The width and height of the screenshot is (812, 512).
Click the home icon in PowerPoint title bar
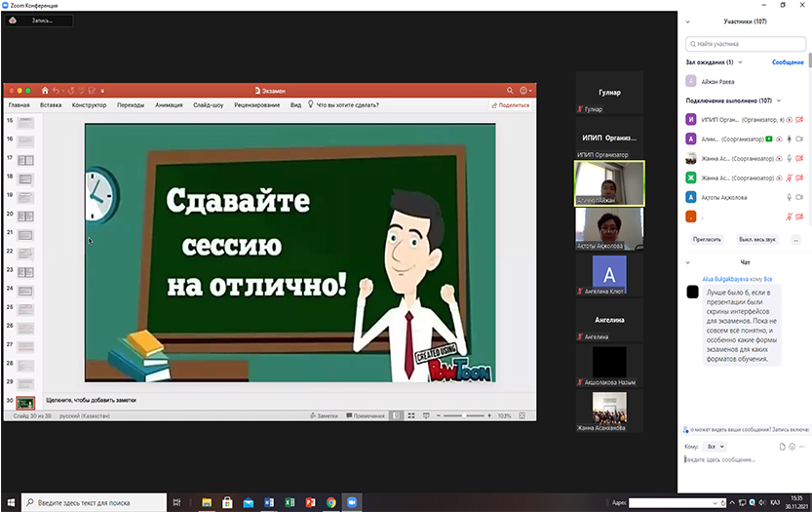click(45, 91)
